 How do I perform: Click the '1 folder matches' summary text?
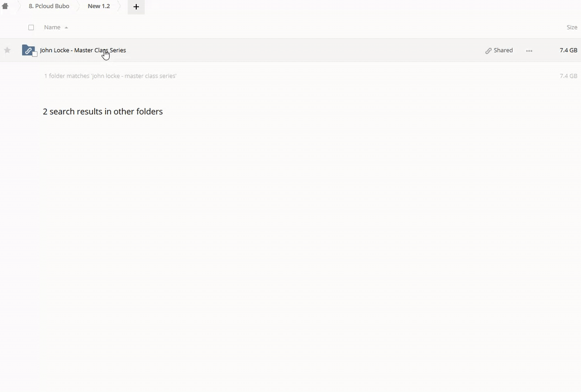pos(110,76)
